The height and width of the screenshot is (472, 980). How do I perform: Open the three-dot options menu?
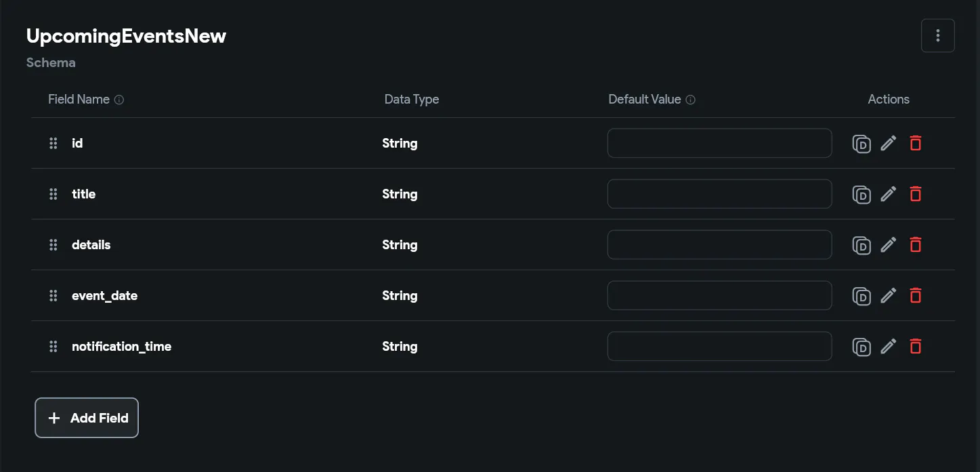click(937, 36)
